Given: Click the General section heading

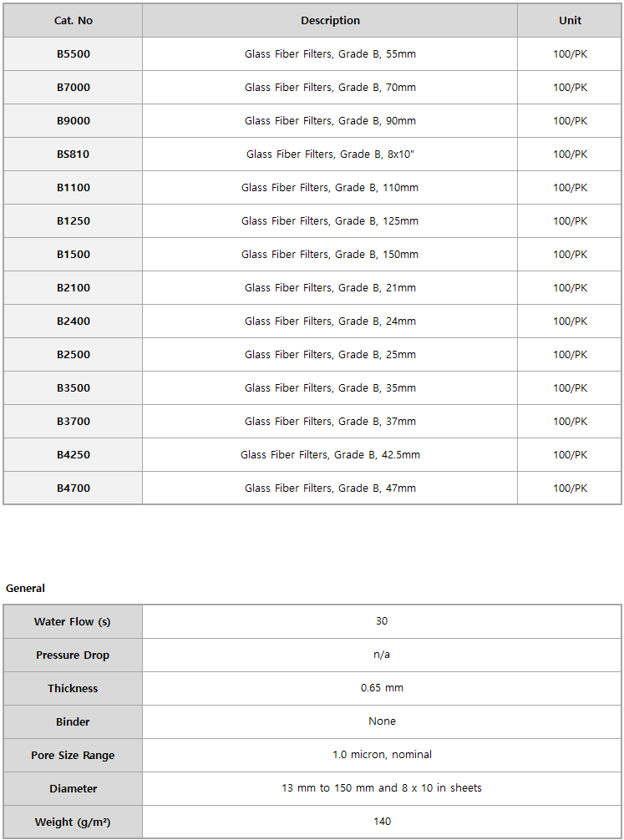Looking at the screenshot, I should (x=25, y=588).
